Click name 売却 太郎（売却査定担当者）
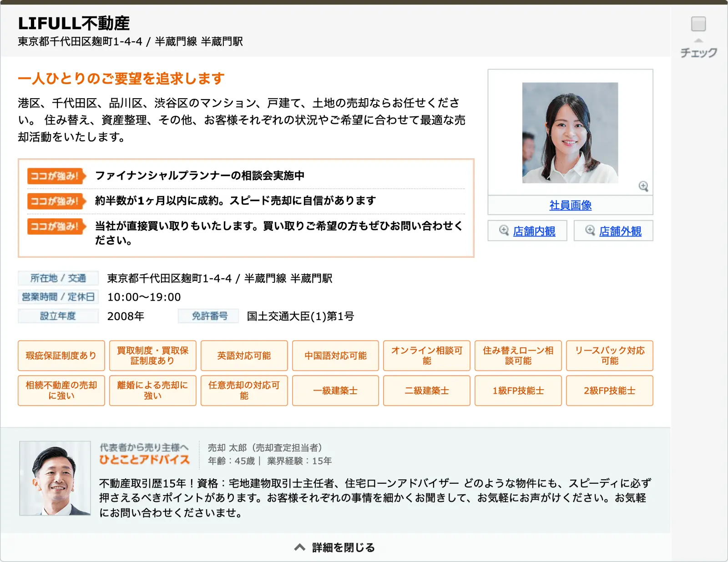 click(265, 448)
